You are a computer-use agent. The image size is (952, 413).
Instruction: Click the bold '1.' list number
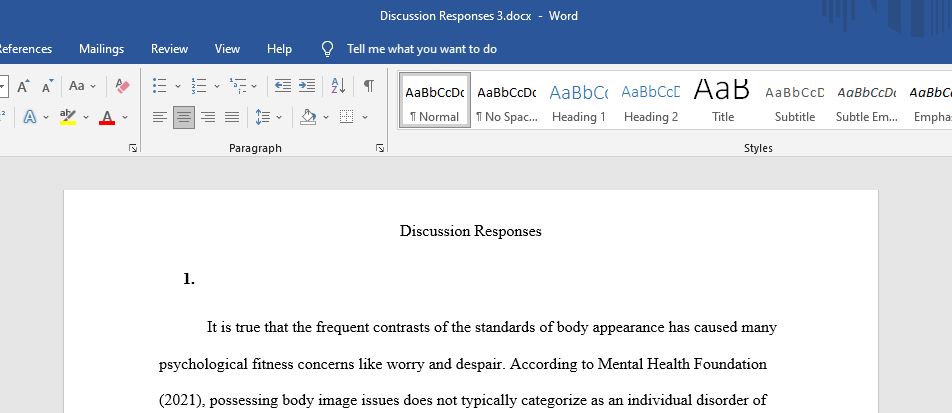189,279
